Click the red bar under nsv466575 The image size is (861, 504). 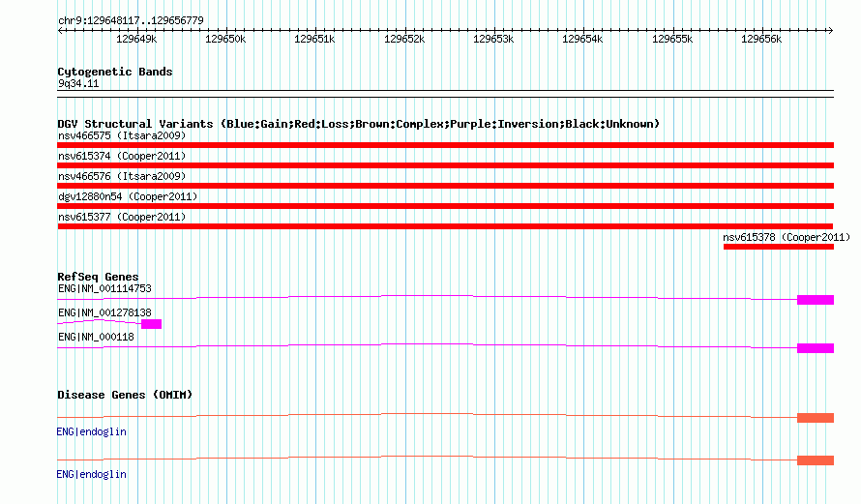[x=445, y=145]
